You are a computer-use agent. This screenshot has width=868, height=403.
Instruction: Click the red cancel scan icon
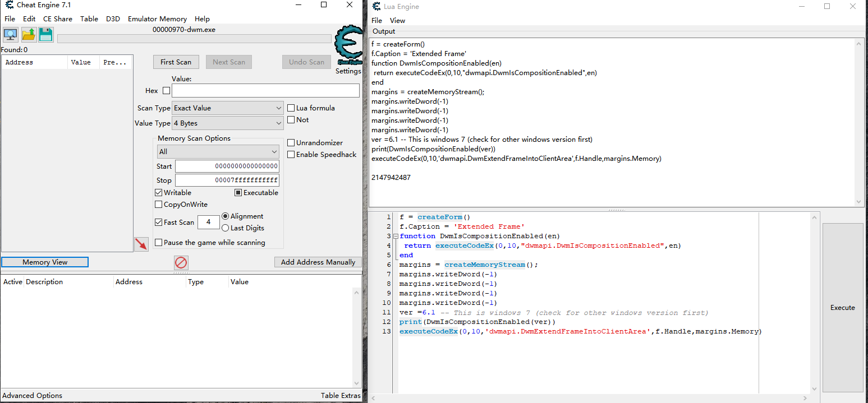coord(181,262)
